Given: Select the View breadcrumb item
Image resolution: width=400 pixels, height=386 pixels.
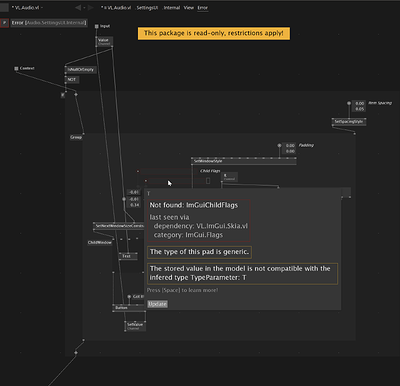Looking at the screenshot, I should click(x=189, y=8).
